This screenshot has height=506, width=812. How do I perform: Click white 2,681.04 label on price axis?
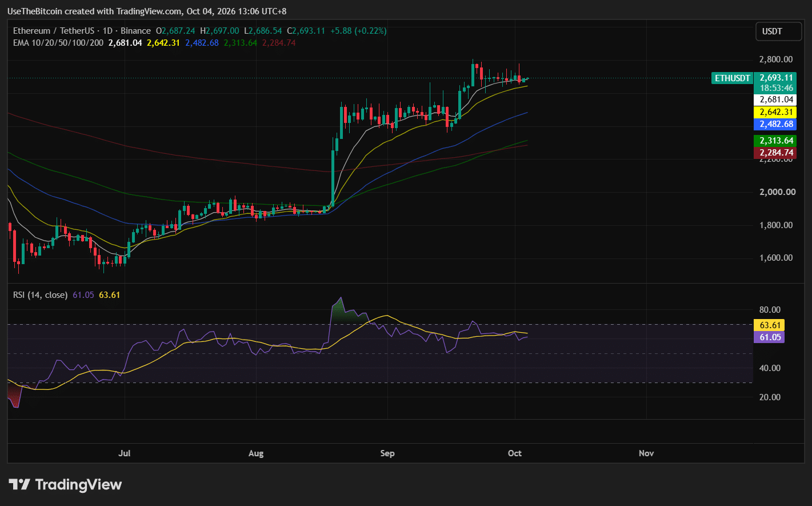coord(775,99)
